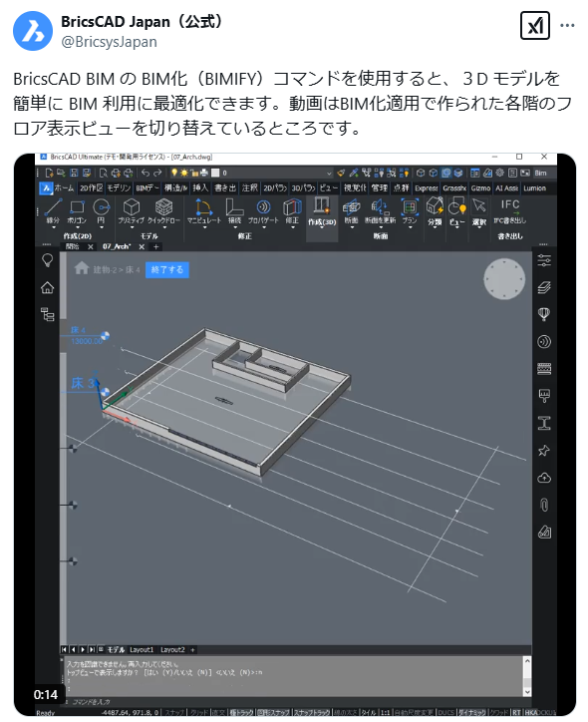
Task: Click the redo arrow in quick toolbar
Action: point(157,173)
